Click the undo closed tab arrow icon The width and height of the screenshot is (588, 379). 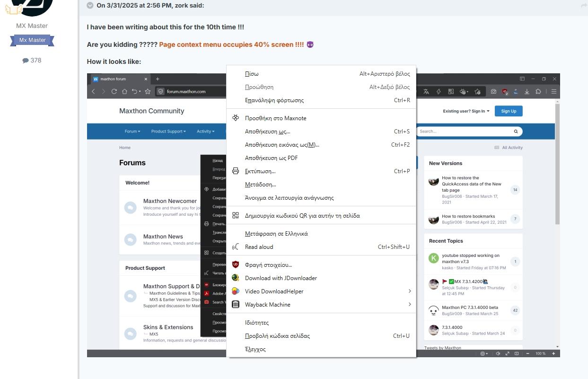135,91
